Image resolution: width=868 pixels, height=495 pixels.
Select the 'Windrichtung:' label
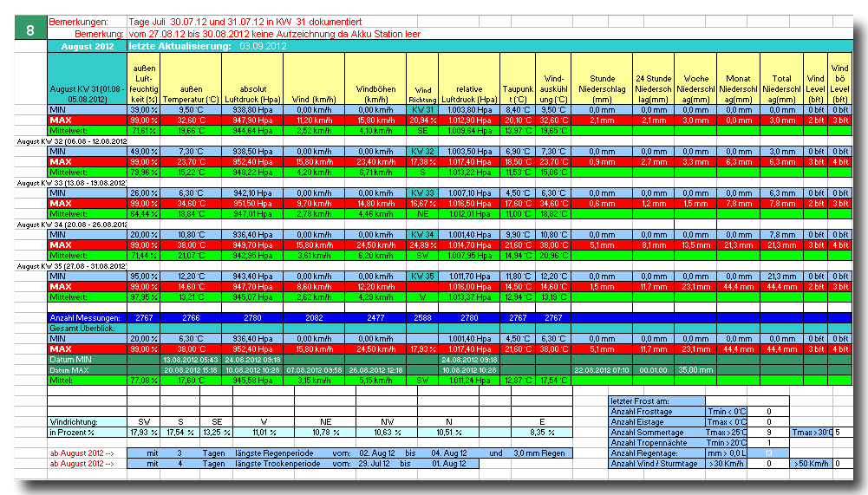click(x=88, y=422)
